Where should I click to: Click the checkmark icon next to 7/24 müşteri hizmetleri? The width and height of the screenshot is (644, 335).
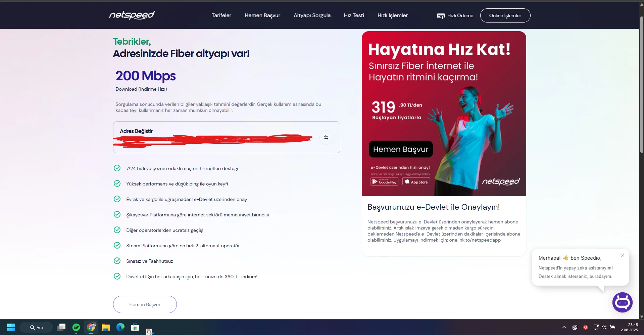coord(117,168)
